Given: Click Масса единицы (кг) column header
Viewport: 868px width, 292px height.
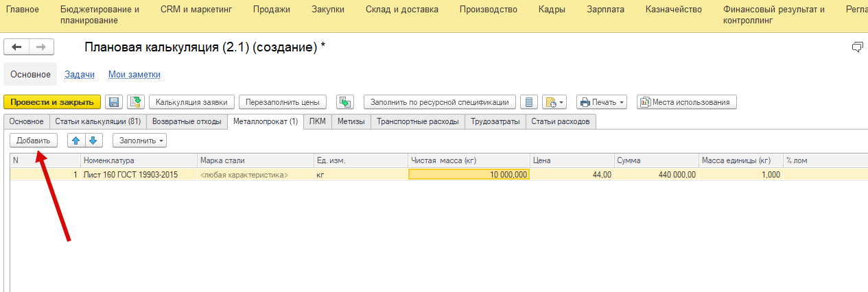Looking at the screenshot, I should tap(741, 160).
